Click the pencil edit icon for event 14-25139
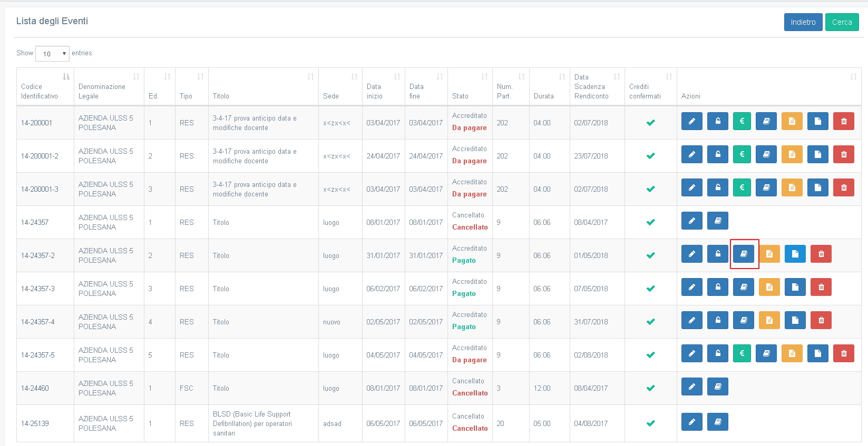The image size is (868, 446). click(691, 422)
